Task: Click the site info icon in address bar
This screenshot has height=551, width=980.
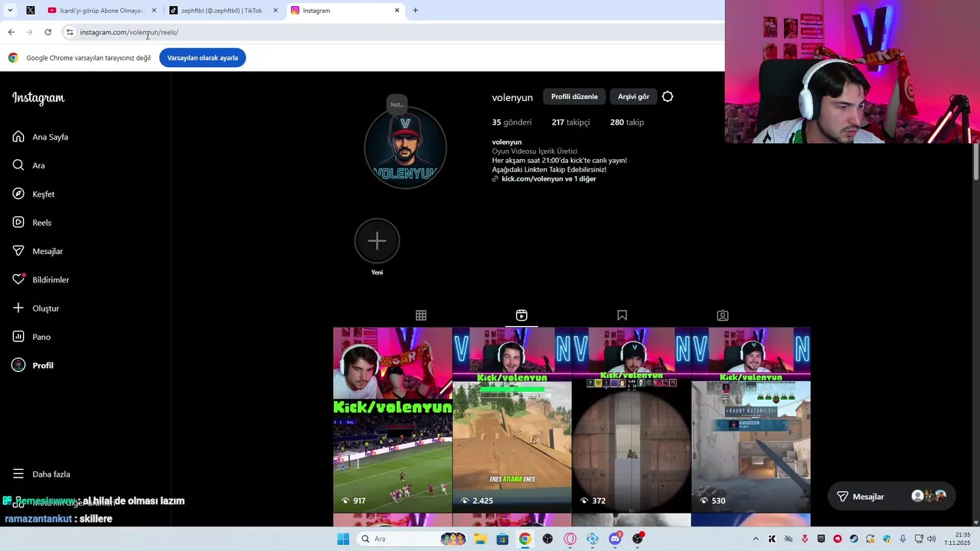Action: coord(70,32)
